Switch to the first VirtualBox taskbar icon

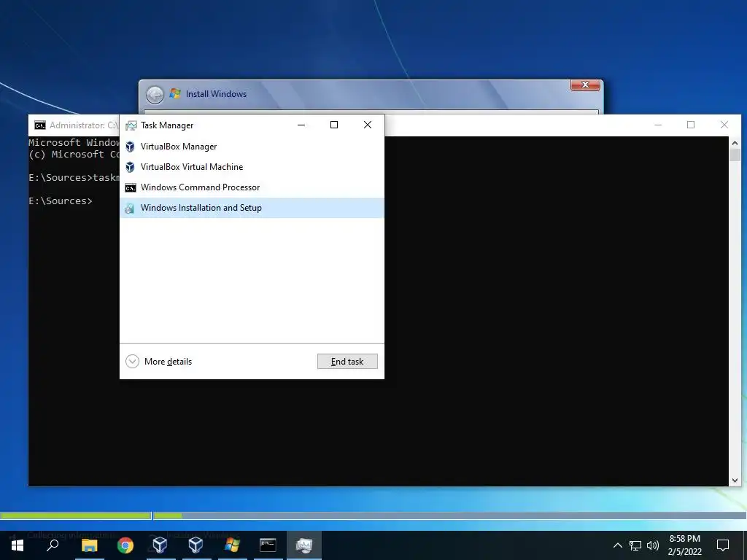click(160, 545)
